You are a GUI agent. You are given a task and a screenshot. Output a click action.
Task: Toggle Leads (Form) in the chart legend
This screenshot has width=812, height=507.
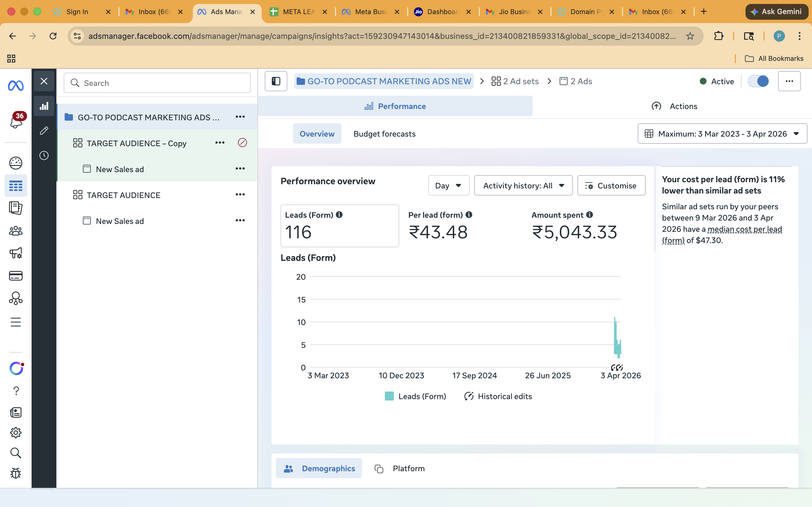[x=415, y=396]
